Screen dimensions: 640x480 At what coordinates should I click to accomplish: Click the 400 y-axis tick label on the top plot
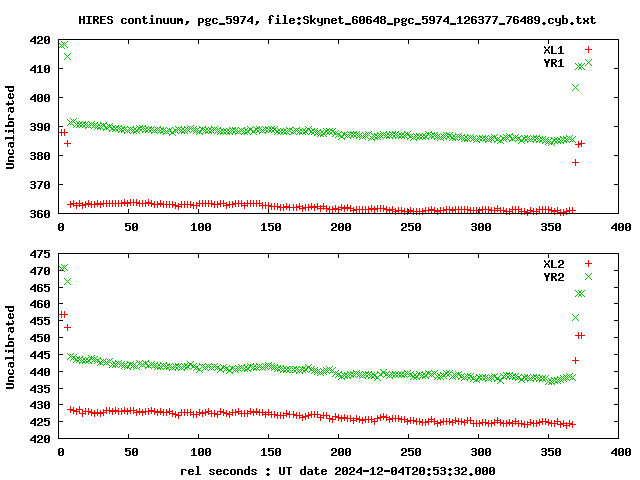pos(40,98)
